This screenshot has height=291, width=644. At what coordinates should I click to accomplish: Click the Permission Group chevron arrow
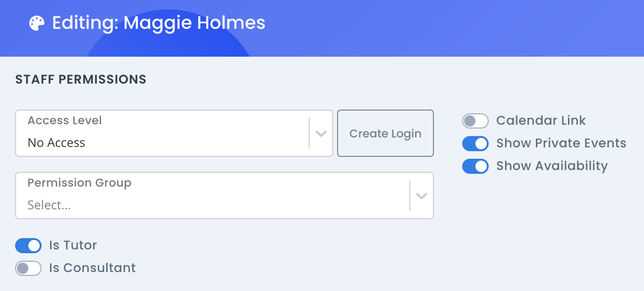click(x=421, y=195)
